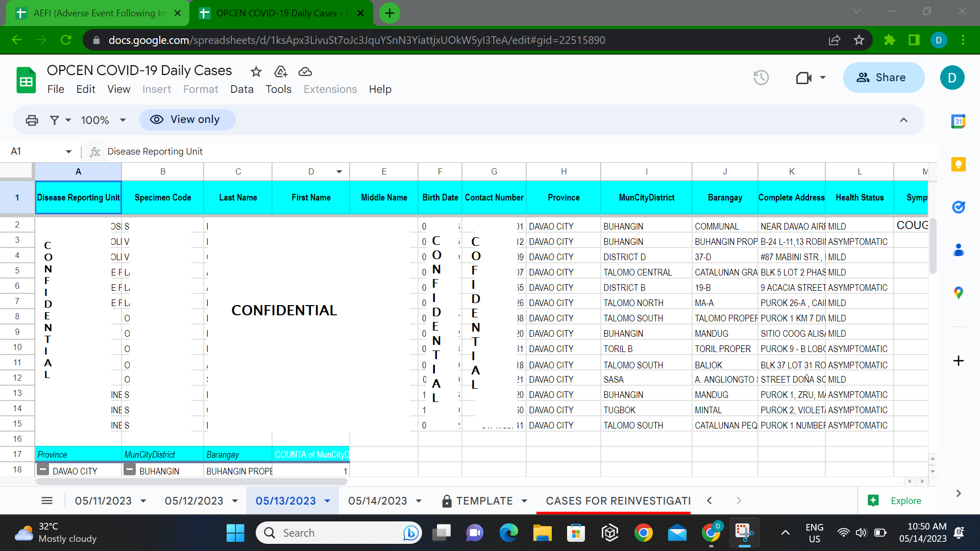Open Google Keep in side panel

coord(958,164)
